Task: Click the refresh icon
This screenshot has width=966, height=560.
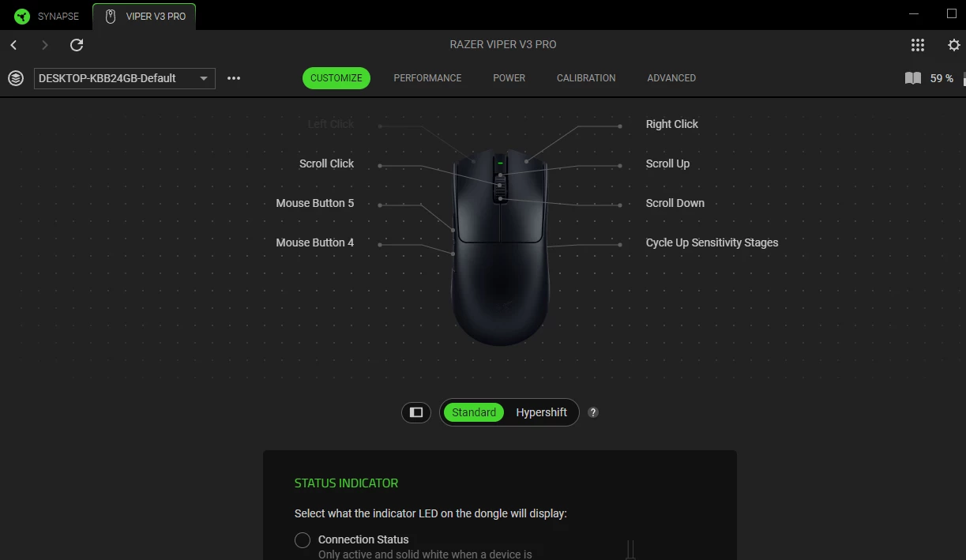Action: 77,45
